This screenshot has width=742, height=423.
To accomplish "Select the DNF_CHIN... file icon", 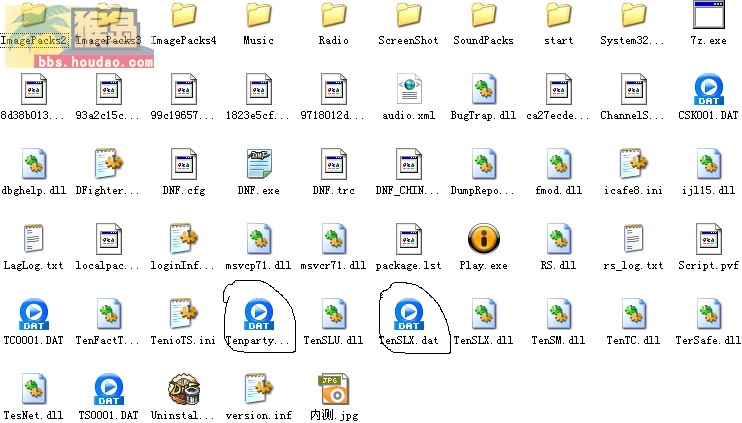I will (408, 164).
